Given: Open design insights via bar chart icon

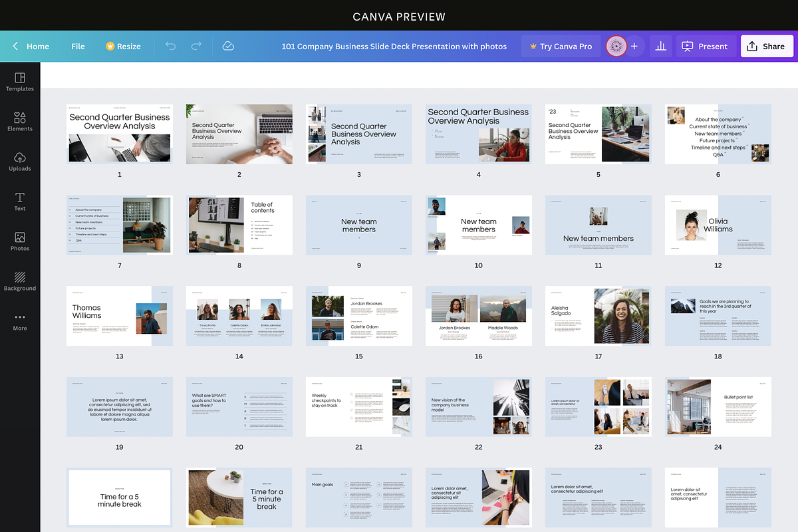Looking at the screenshot, I should pos(660,46).
